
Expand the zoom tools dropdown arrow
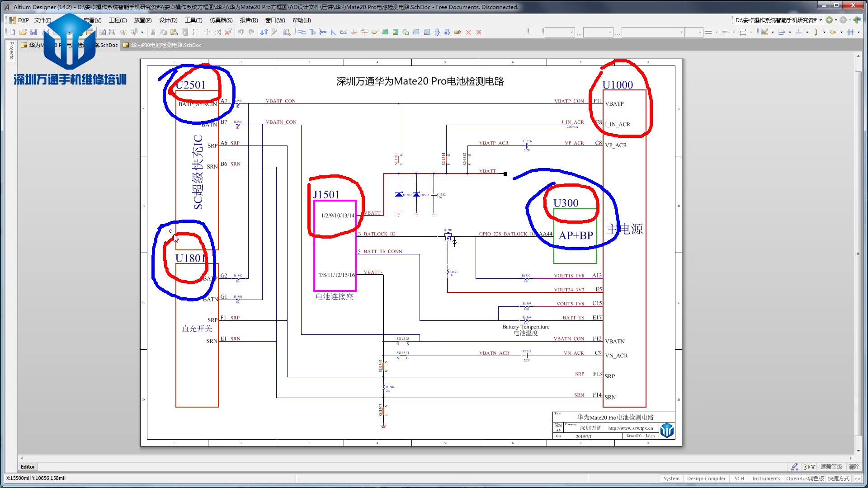tap(142, 32)
